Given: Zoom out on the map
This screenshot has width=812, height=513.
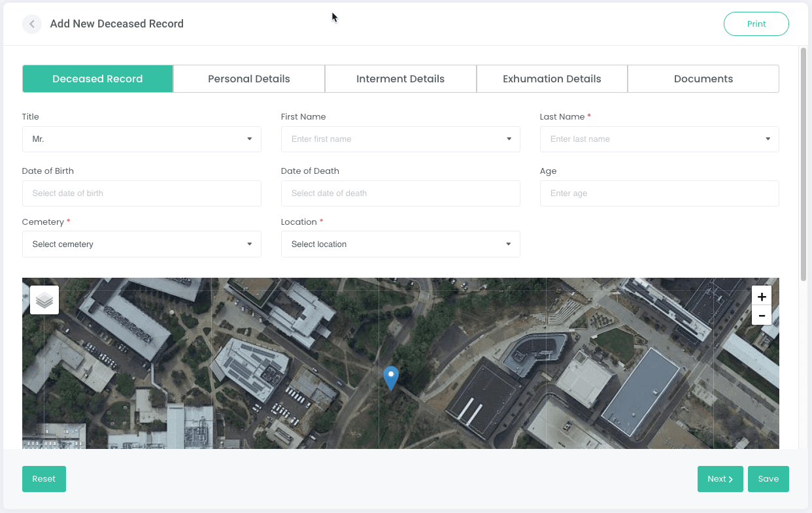Looking at the screenshot, I should click(762, 316).
